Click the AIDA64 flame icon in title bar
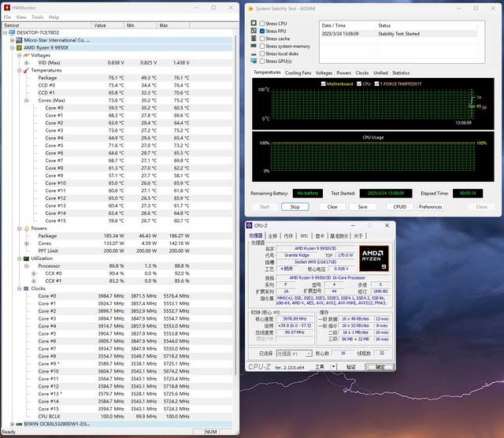 click(251, 9)
